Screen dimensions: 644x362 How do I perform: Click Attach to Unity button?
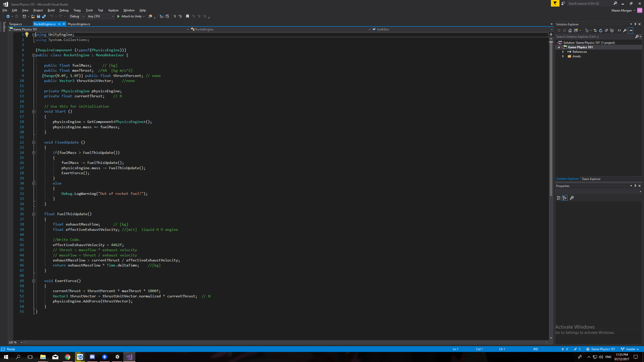click(129, 16)
